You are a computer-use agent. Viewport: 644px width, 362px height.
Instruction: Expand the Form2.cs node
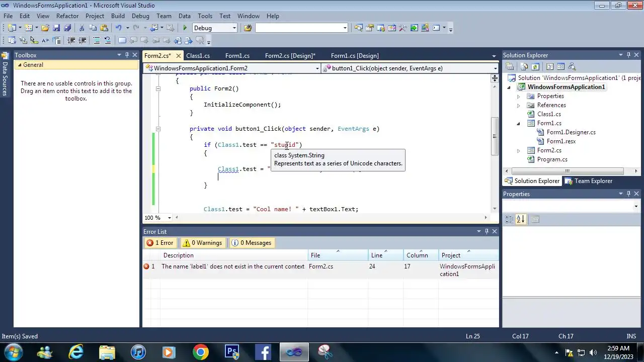[518, 150]
